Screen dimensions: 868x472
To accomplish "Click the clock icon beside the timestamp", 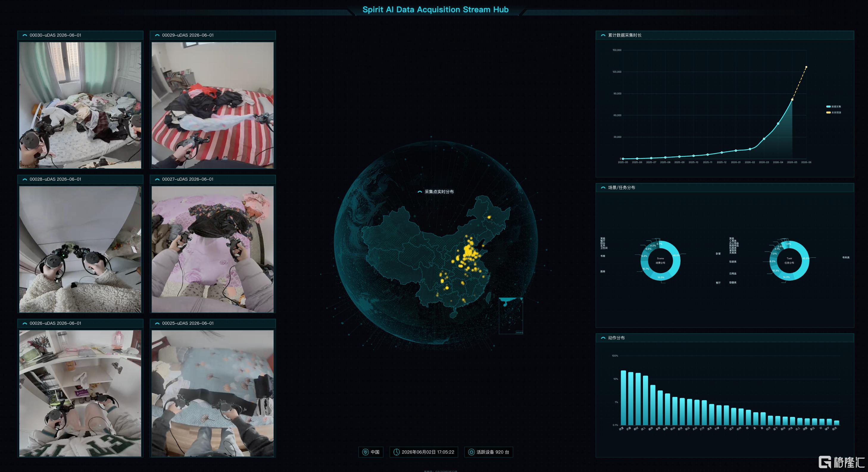I will click(x=396, y=452).
